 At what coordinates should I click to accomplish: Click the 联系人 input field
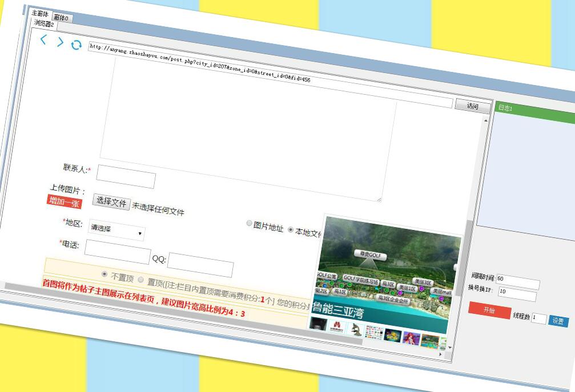(x=126, y=176)
